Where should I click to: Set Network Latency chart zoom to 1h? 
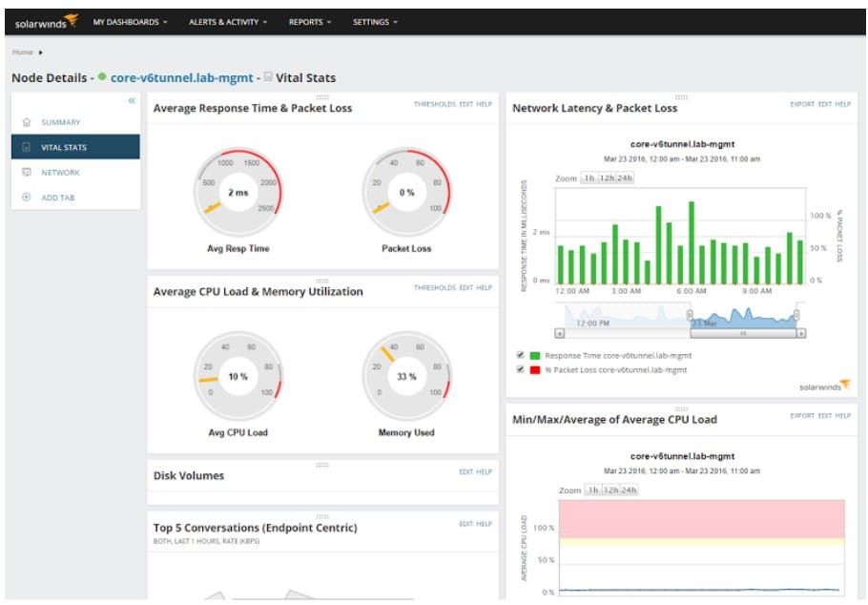(x=589, y=177)
